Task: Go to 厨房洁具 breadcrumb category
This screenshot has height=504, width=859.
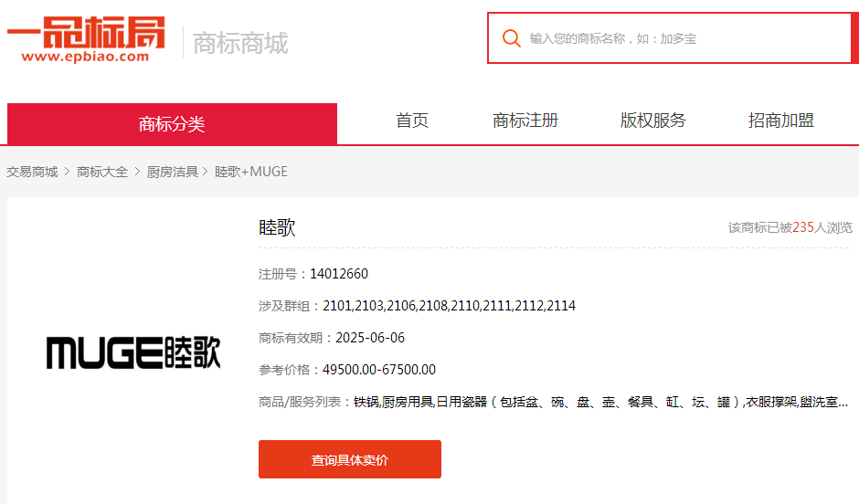Action: (173, 172)
